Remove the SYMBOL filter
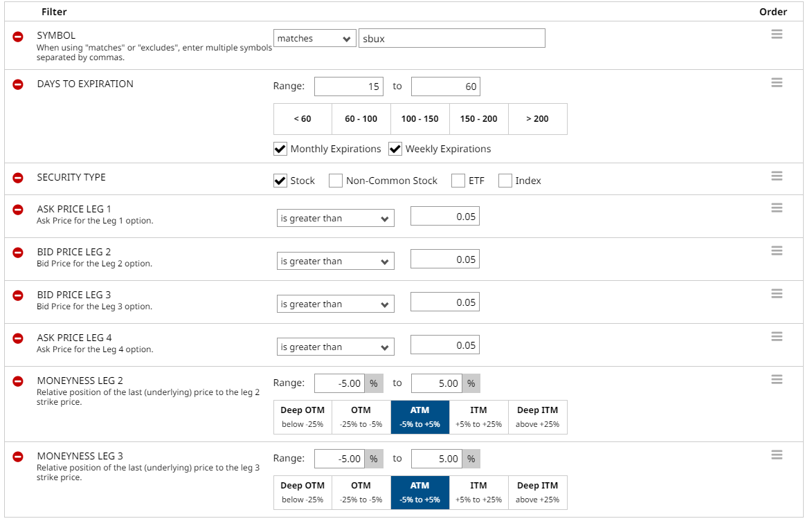812x521 pixels. [18, 37]
